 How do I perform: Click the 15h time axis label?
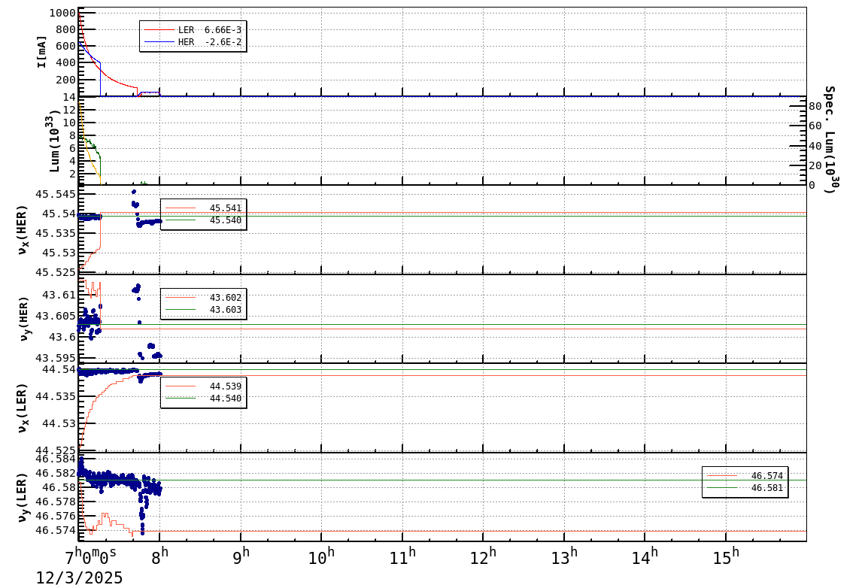pos(726,557)
